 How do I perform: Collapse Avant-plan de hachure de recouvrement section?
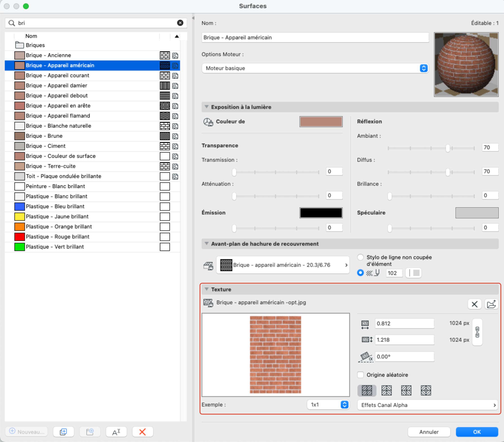tap(207, 243)
